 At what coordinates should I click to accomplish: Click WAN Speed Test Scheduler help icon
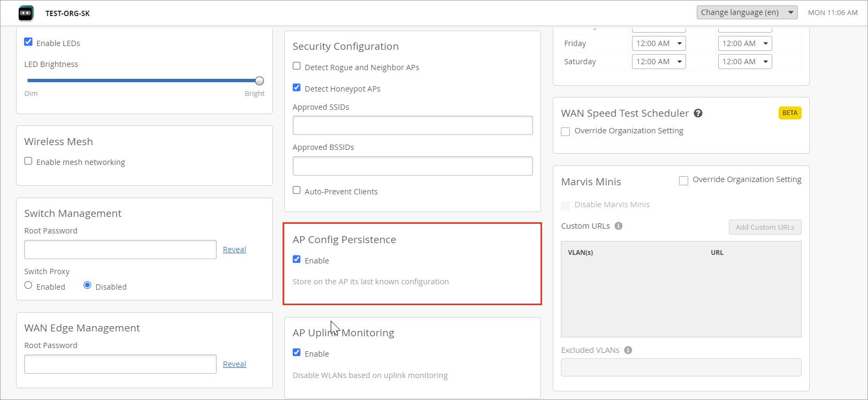click(x=698, y=113)
